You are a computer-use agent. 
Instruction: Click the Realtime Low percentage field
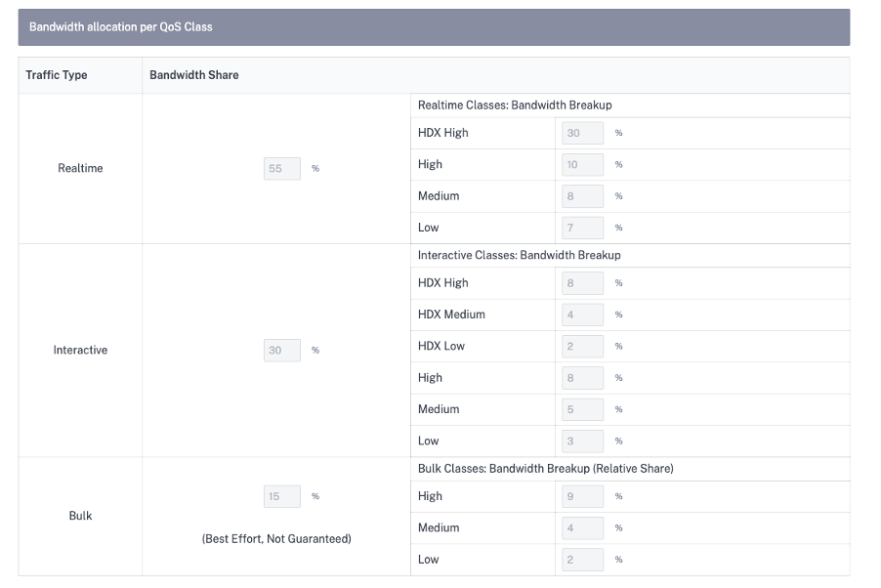[583, 228]
